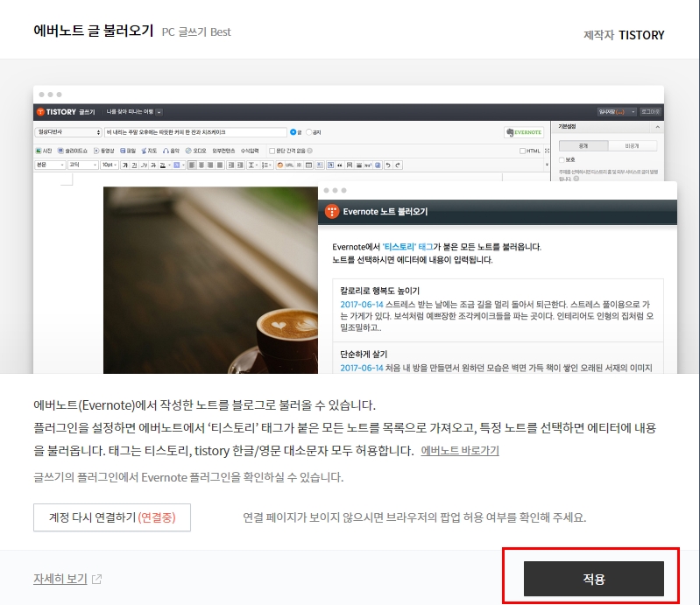Viewport: 700px width, 605px height.
Task: Collapse the 기본설정 panel chevron in preview
Action: (658, 127)
